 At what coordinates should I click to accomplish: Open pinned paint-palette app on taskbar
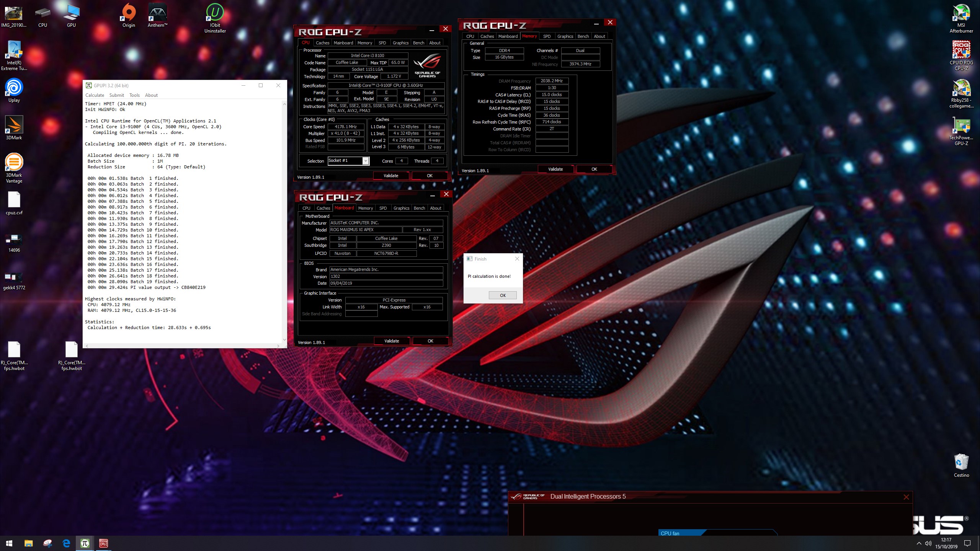click(x=47, y=543)
